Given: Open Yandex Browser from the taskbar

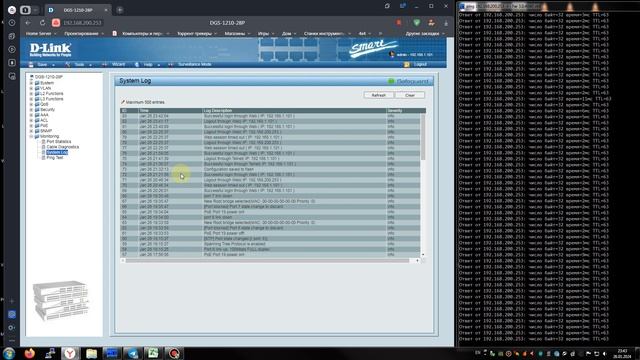Looking at the screenshot, I should [x=70, y=353].
